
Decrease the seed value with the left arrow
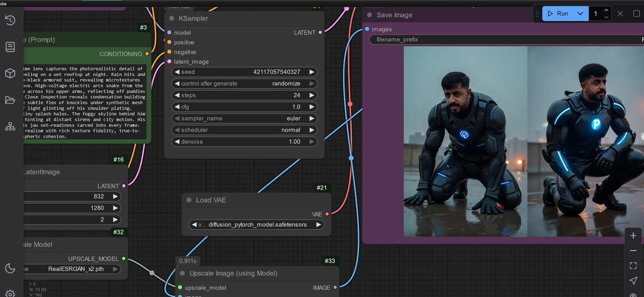click(177, 72)
